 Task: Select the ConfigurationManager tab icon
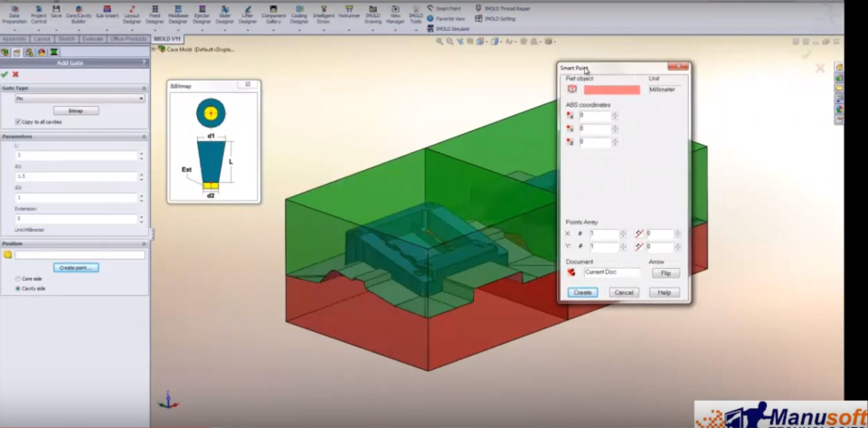pyautogui.click(x=29, y=52)
